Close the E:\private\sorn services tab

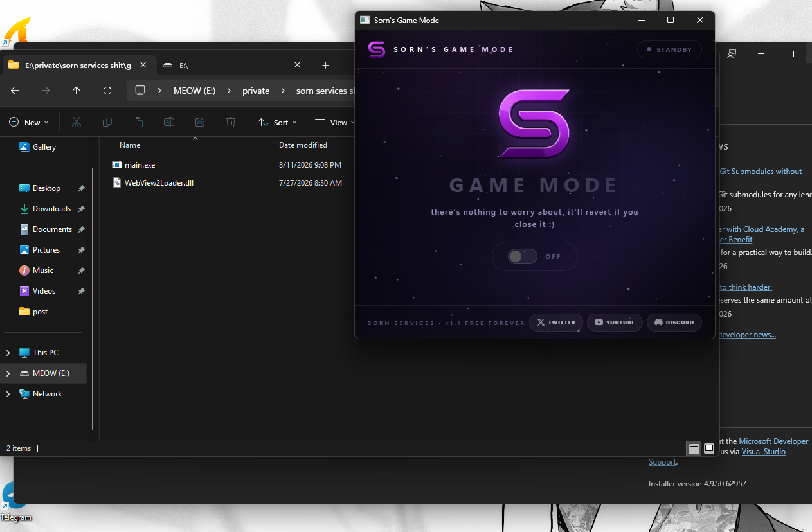[x=143, y=66]
